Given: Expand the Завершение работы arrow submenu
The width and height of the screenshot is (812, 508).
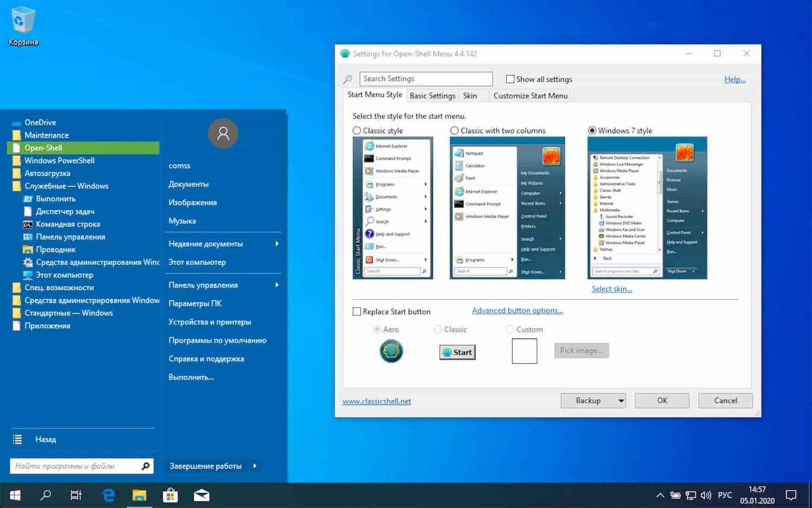Looking at the screenshot, I should (254, 466).
